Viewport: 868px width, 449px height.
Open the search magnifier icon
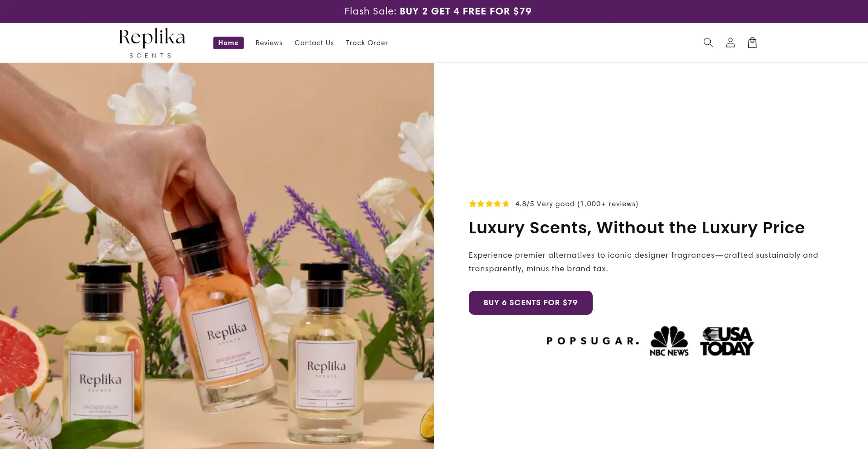click(708, 43)
